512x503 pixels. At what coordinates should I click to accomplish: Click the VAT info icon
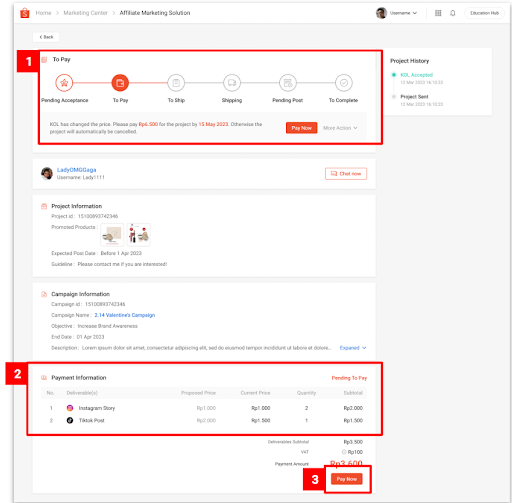pos(344,452)
